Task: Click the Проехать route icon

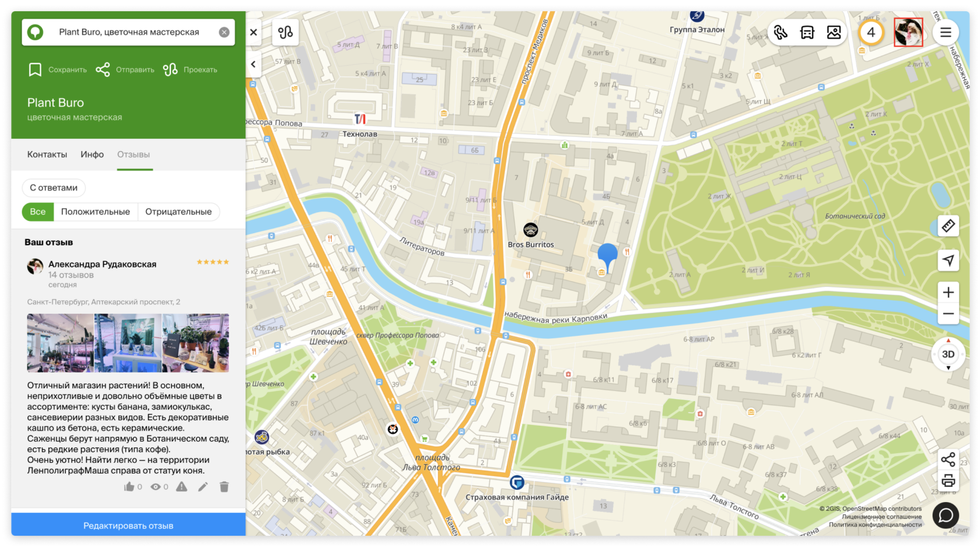Action: [x=170, y=70]
